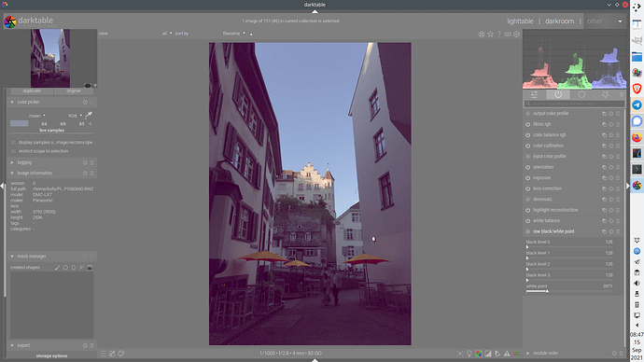The image size is (644, 362).
Task: Expand the tagging panel
Action: click(x=12, y=162)
